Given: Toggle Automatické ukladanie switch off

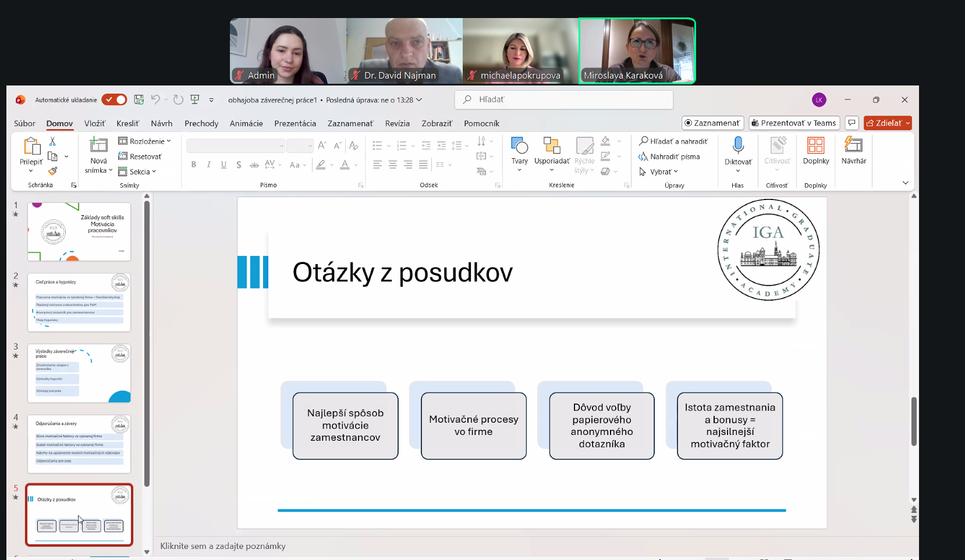Looking at the screenshot, I should [114, 100].
